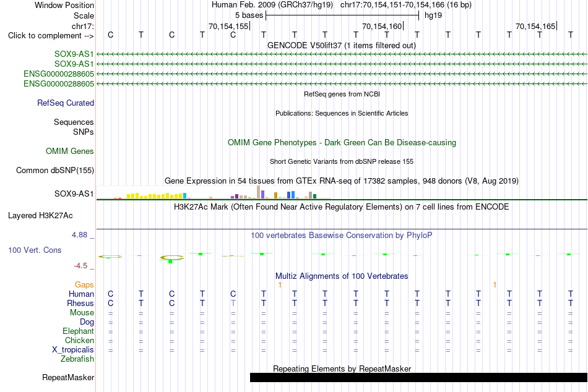Screen dimensions: 588x392
Task: Click the Scale track label
Action: click(x=84, y=15)
